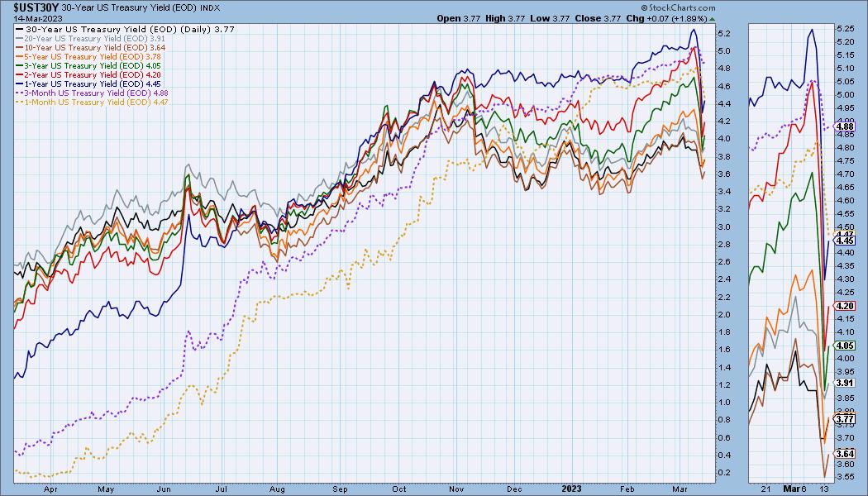Select the 3-Month US Treasury Yield legend entry
Screen dimensions: 868x496
[x=93, y=93]
